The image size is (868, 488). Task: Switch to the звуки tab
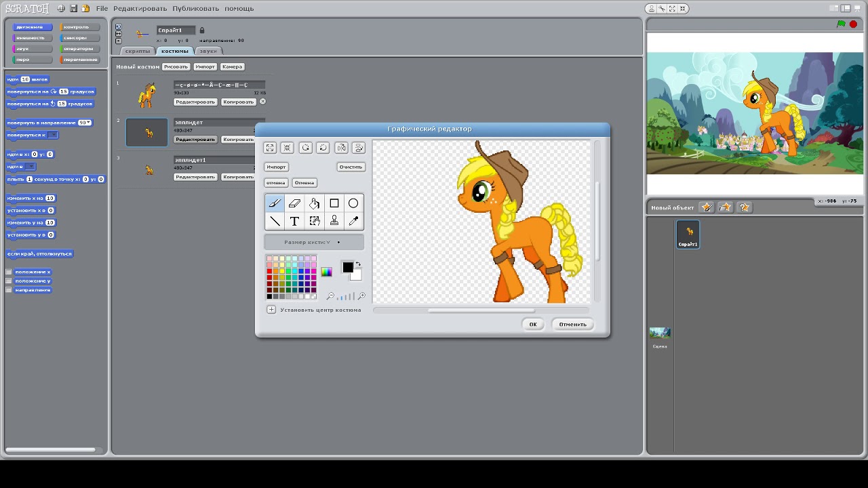(208, 51)
